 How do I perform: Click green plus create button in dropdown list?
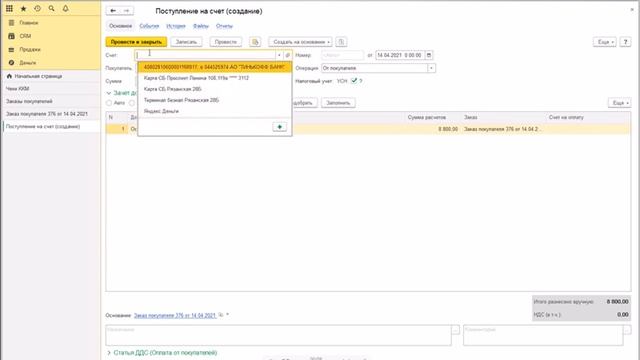coord(280,127)
